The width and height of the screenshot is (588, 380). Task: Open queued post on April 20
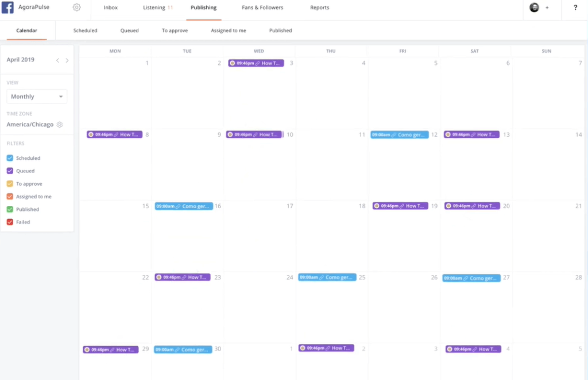472,206
